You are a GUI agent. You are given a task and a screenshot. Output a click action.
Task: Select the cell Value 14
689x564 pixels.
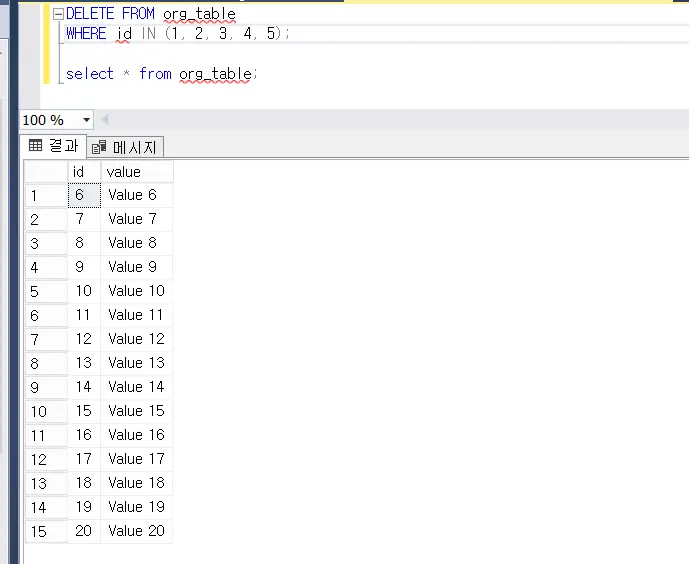click(137, 387)
